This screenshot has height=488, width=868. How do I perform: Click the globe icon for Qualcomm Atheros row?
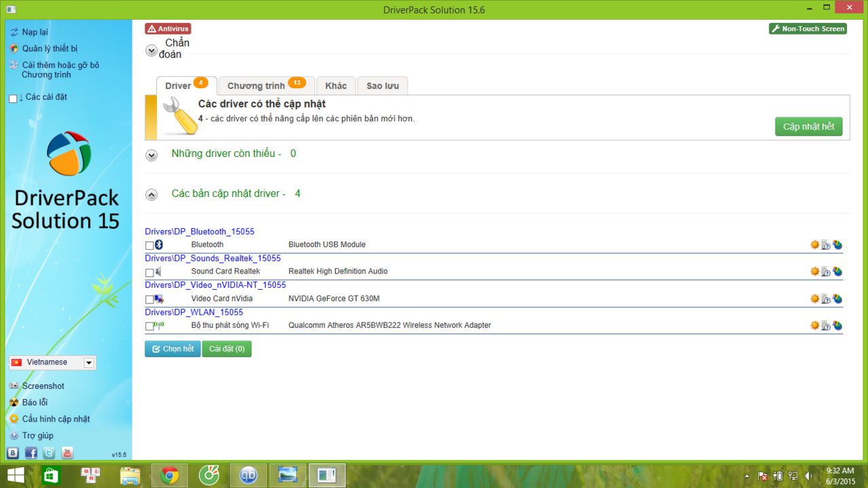(x=837, y=326)
